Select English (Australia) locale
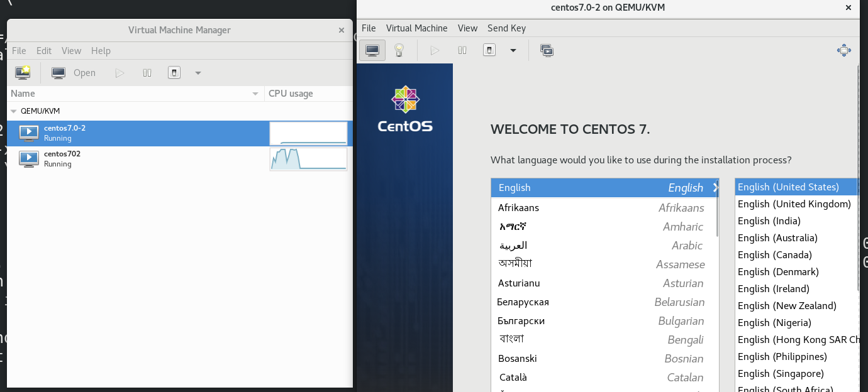868x392 pixels. [797, 238]
